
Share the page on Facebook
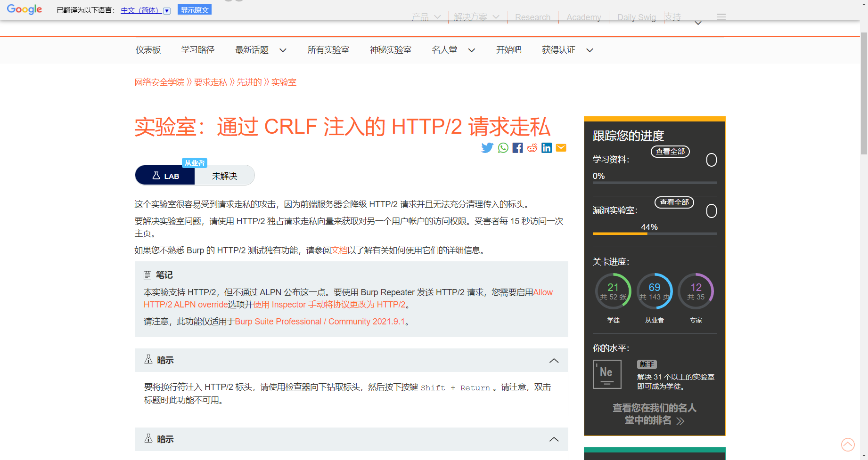[x=517, y=147]
